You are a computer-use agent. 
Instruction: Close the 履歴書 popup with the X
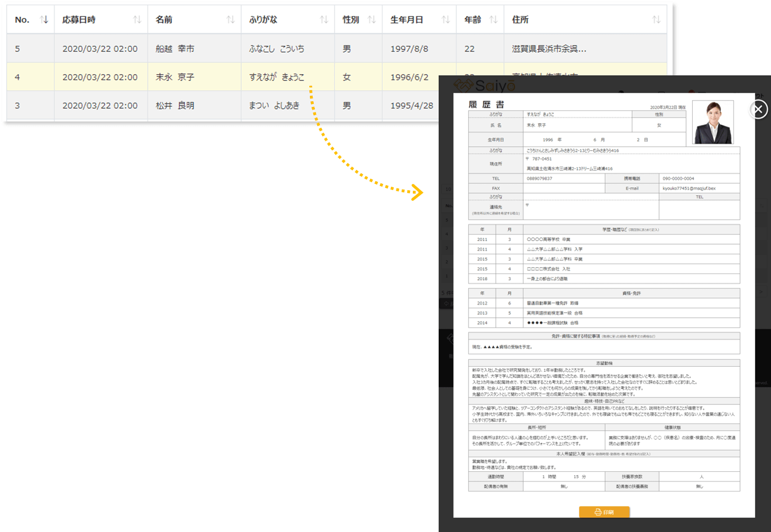(758, 109)
